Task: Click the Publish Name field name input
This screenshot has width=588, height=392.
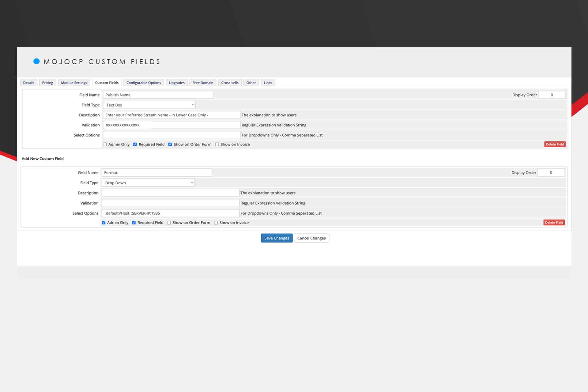Action: [158, 95]
